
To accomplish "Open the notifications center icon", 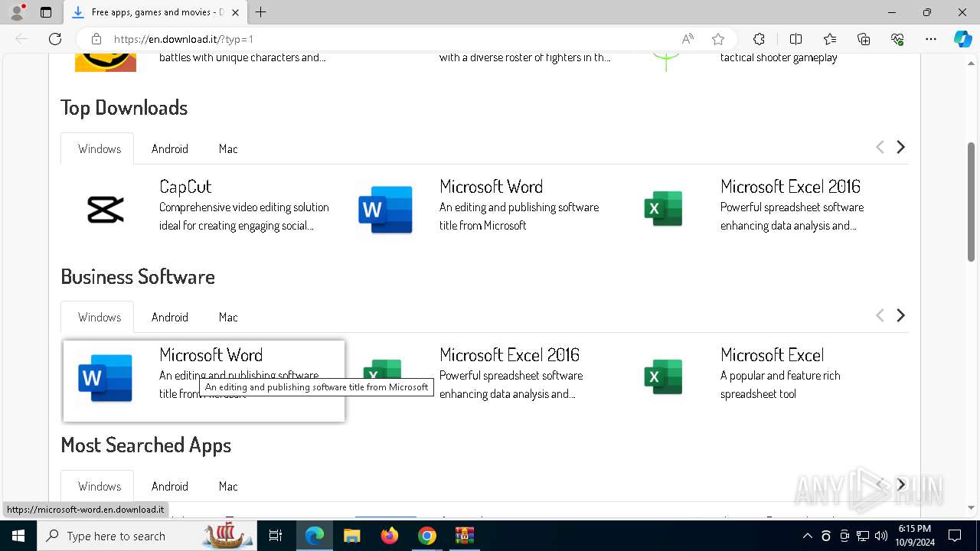I will click(x=955, y=536).
